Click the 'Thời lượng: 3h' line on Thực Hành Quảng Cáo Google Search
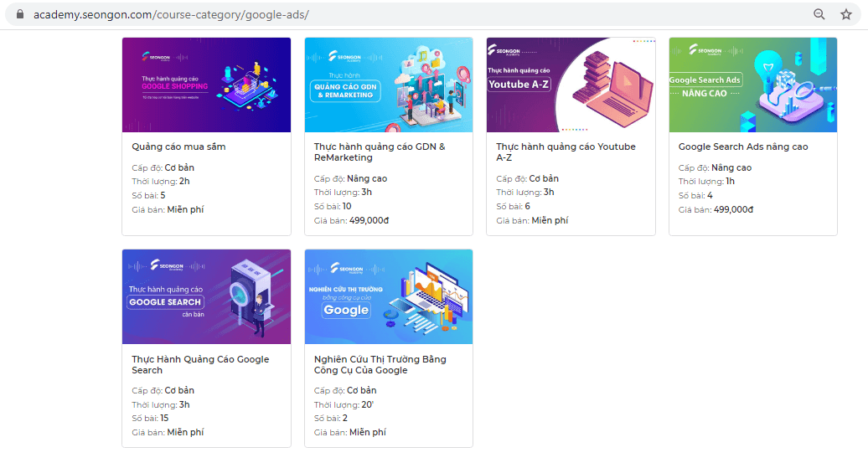 pyautogui.click(x=161, y=405)
